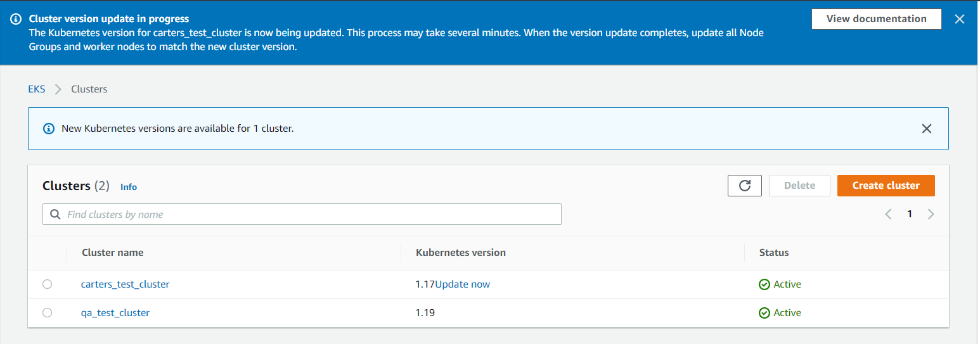The height and width of the screenshot is (344, 980).
Task: Click the info icon in the blue banner
Action: (16, 19)
